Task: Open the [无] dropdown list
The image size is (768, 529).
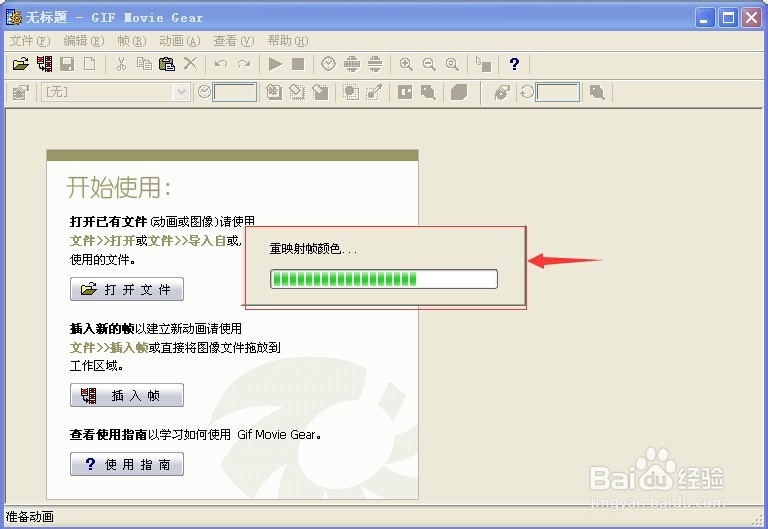Action: 181,92
